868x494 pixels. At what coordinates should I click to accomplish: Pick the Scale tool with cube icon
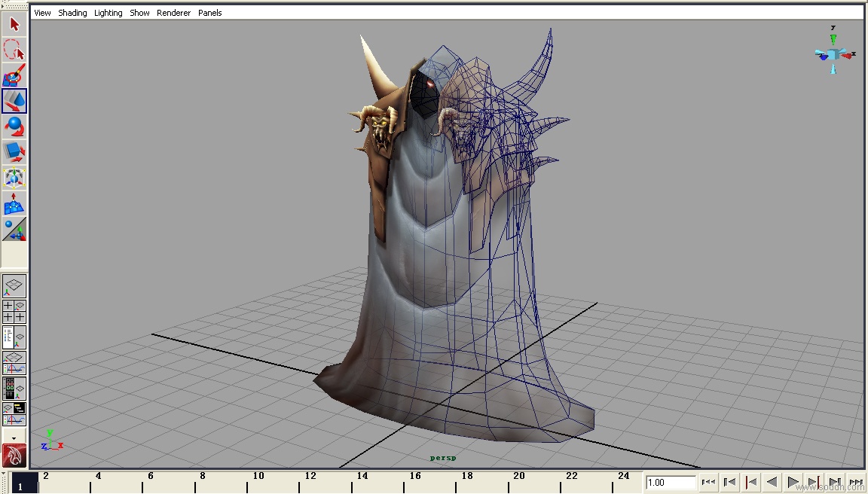pyautogui.click(x=14, y=152)
